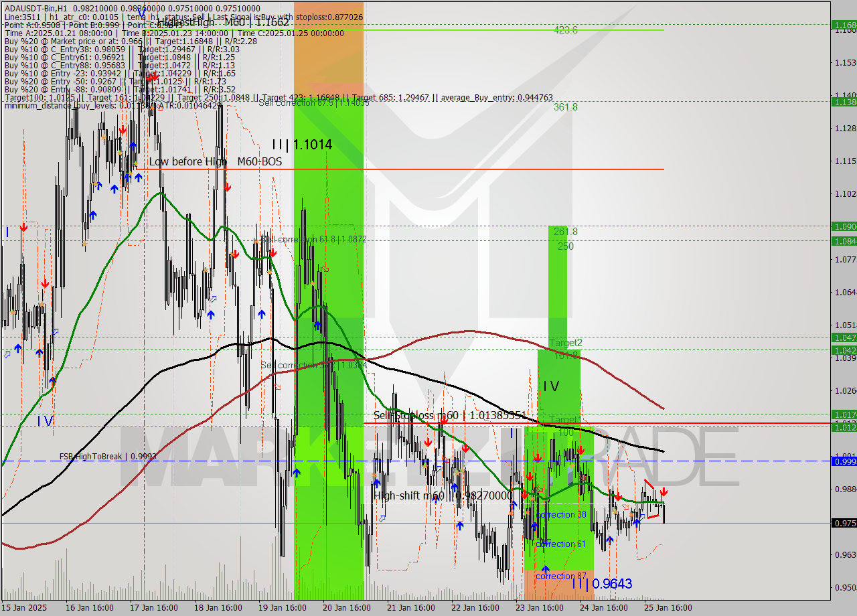This screenshot has width=857, height=616.
Task: Click the '20 Jan 16:00' time label
Action: [347, 608]
